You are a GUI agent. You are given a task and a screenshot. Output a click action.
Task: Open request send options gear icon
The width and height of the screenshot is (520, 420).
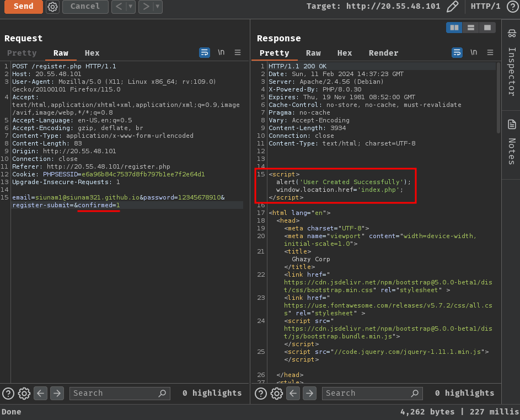(x=52, y=7)
